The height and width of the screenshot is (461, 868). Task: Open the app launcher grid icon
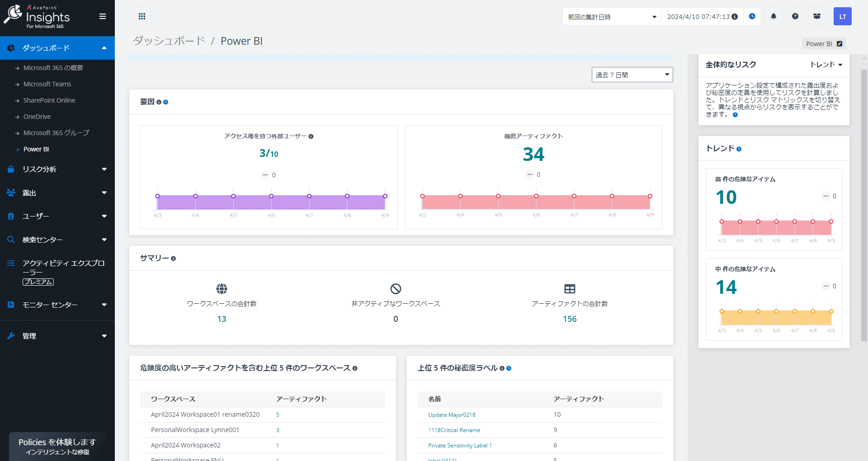142,16
